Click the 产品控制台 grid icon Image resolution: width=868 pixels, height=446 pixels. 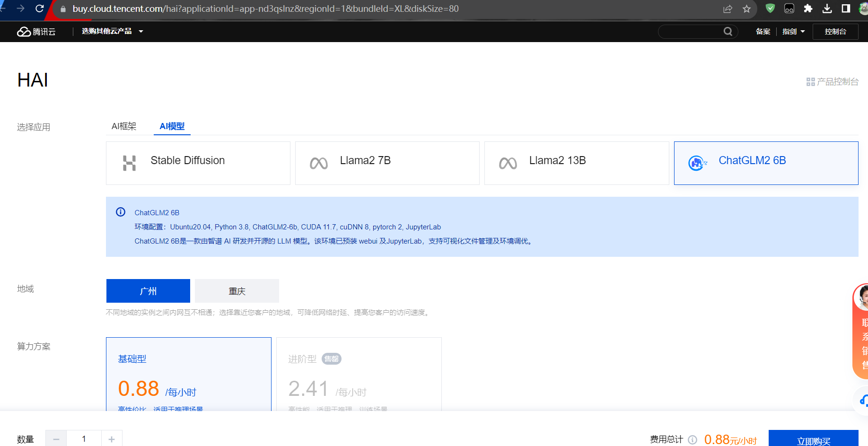[810, 82]
